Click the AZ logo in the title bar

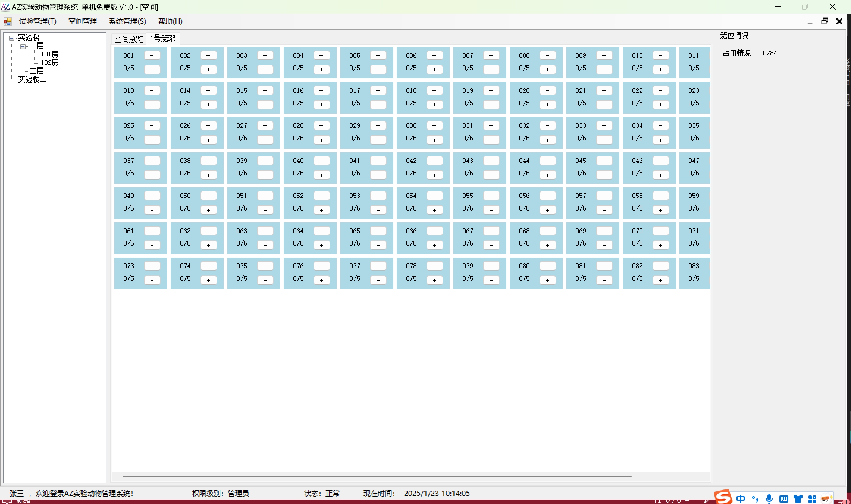point(5,7)
